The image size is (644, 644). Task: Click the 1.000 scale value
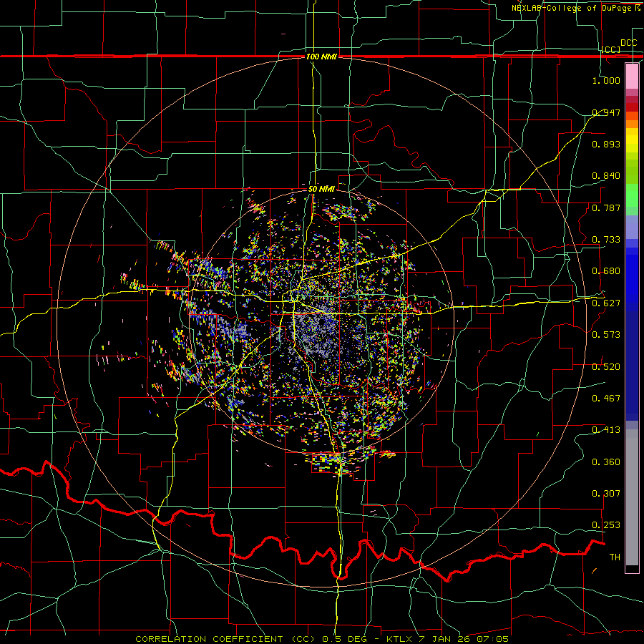606,80
